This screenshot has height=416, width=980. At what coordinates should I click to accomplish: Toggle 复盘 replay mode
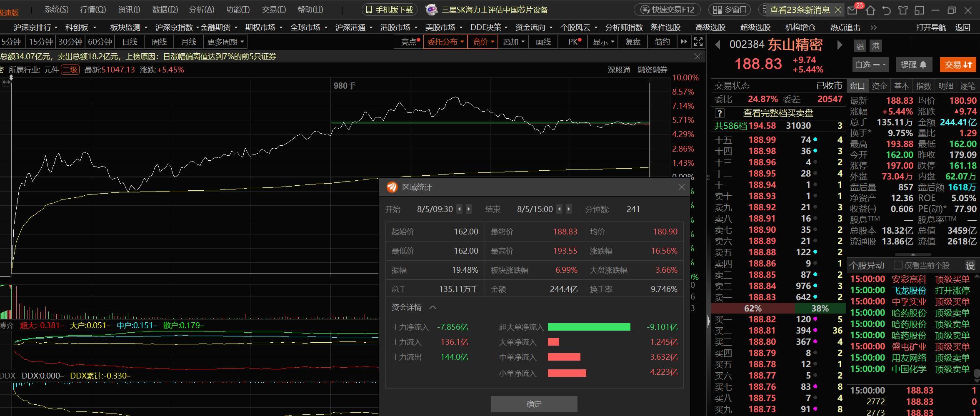[x=632, y=42]
